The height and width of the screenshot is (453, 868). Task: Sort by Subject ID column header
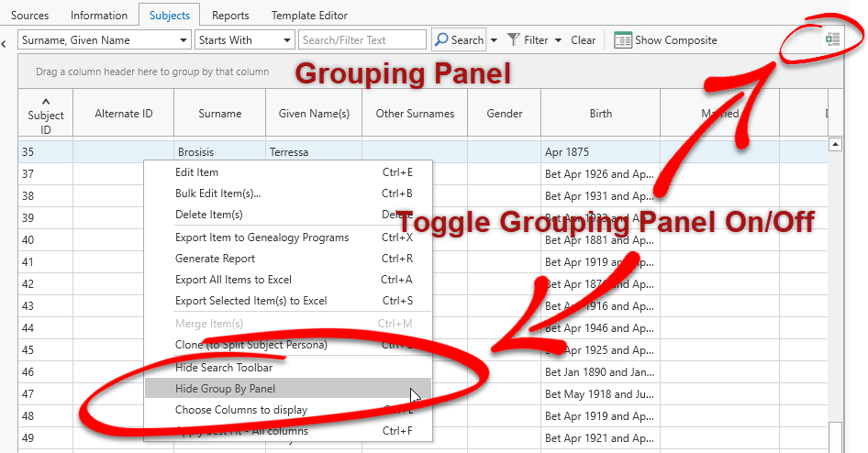(x=45, y=114)
